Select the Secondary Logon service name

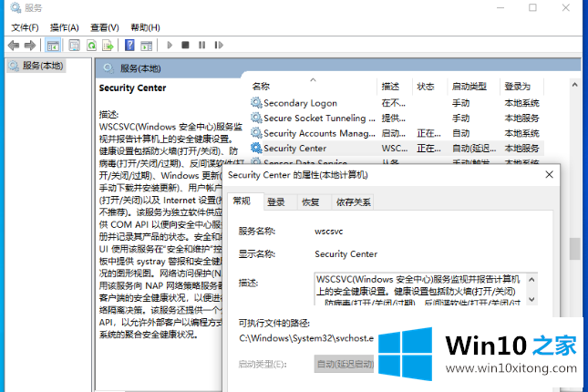[300, 103]
